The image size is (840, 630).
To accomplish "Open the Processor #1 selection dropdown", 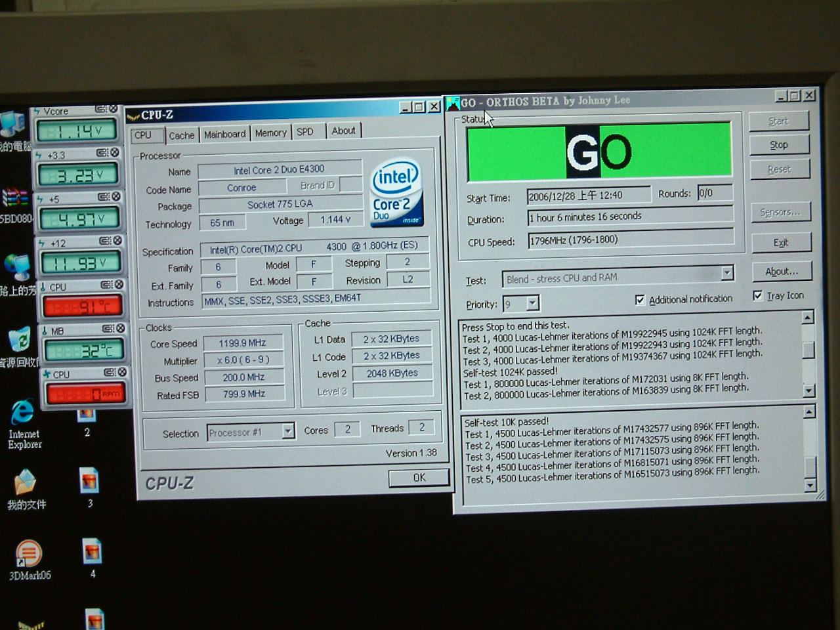I will (x=287, y=431).
